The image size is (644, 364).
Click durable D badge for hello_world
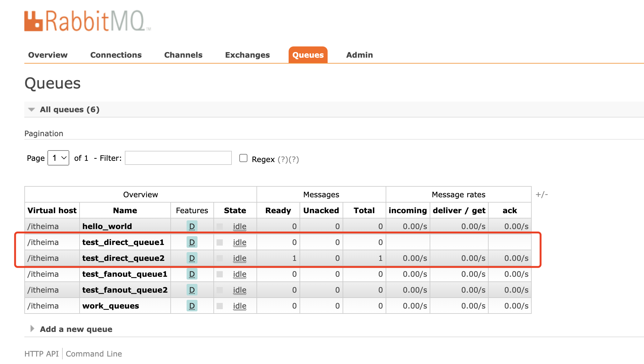pos(192,226)
